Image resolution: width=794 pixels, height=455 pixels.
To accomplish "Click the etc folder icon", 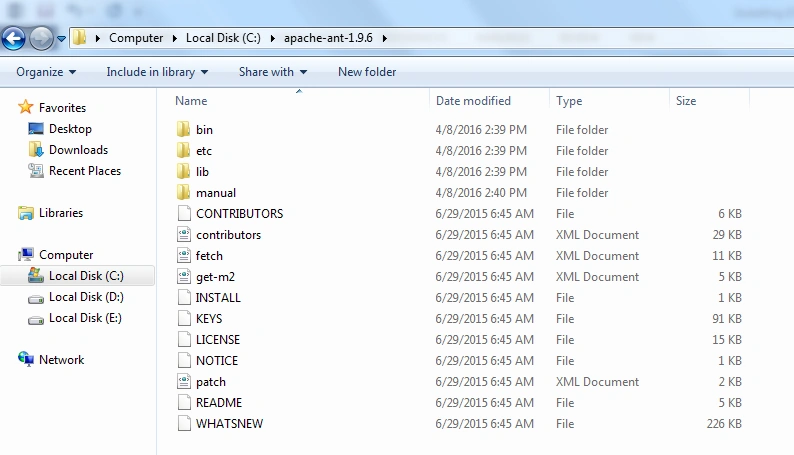I will pyautogui.click(x=183, y=150).
